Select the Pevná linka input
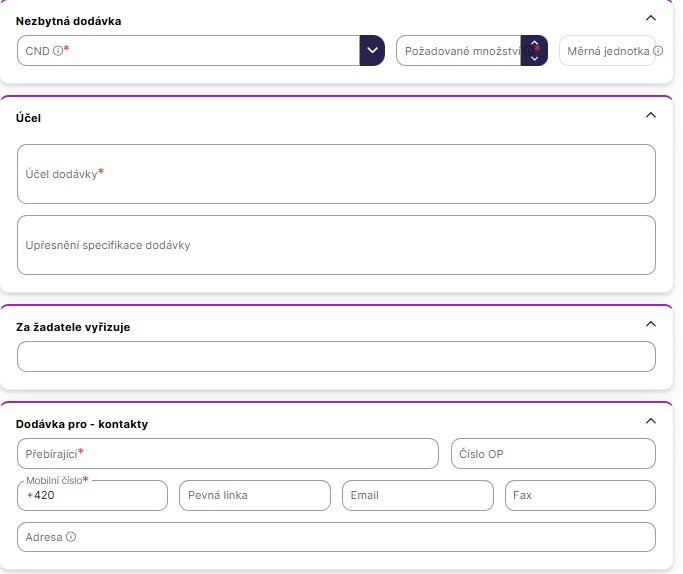The height and width of the screenshot is (574, 683). coord(255,496)
